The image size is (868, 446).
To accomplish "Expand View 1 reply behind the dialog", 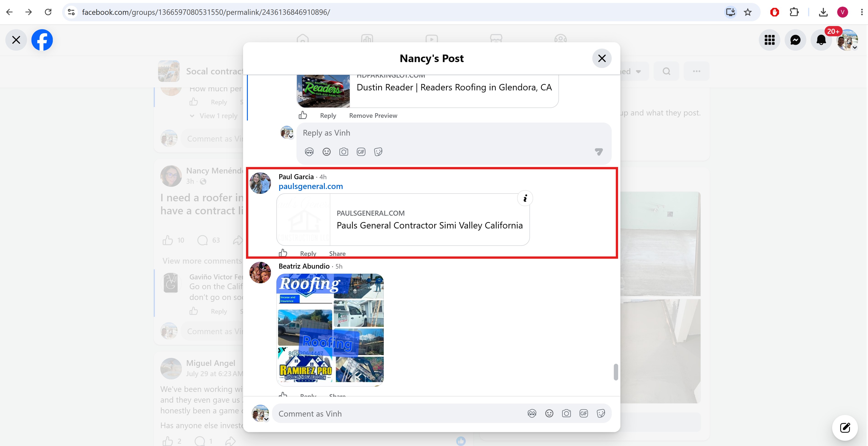I will point(214,116).
